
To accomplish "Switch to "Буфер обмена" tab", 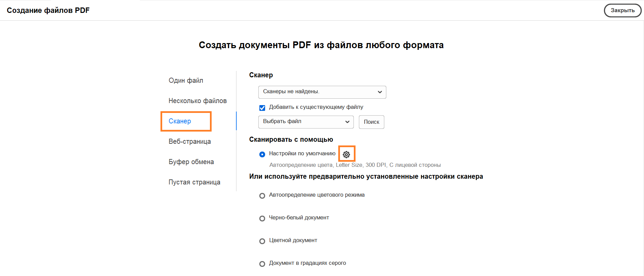I will 191,162.
